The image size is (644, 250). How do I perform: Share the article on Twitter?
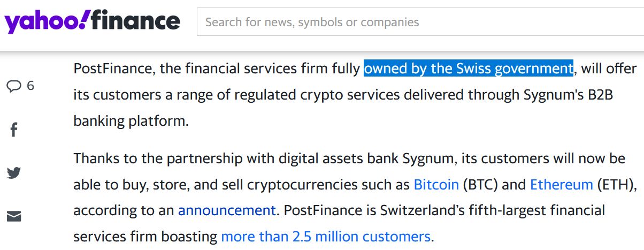pos(14,173)
